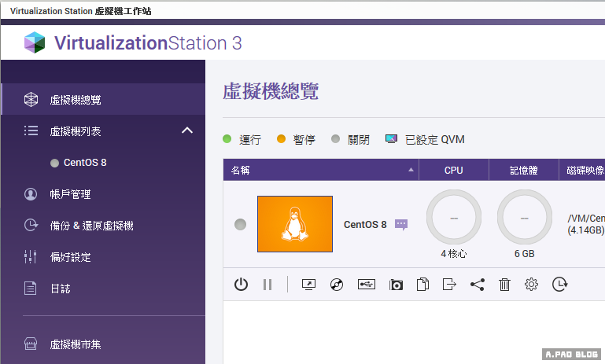Click the share VM icon
605x364 pixels.
(x=478, y=285)
